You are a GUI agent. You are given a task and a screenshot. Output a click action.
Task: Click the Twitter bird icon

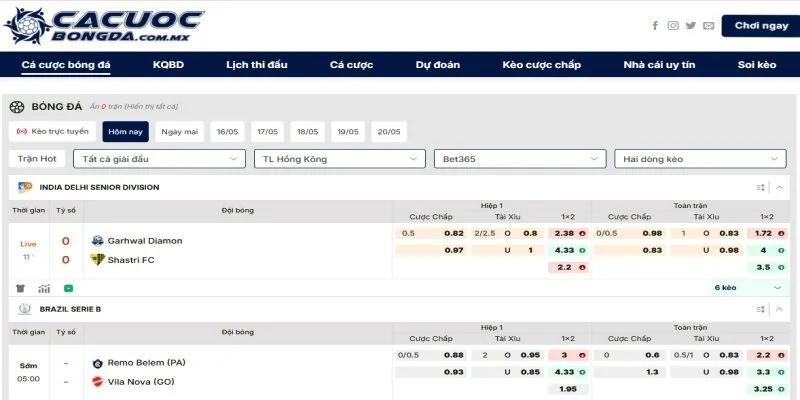[691, 25]
